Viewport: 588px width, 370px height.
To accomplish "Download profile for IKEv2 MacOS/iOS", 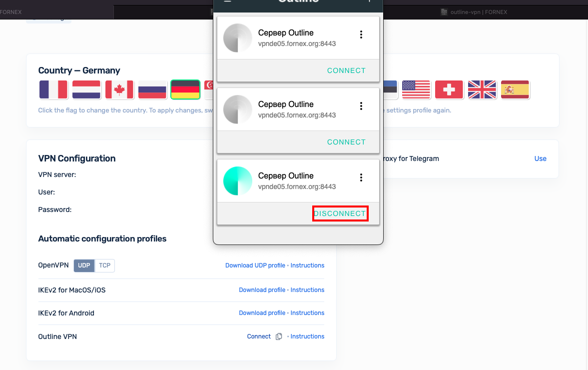I will click(262, 290).
